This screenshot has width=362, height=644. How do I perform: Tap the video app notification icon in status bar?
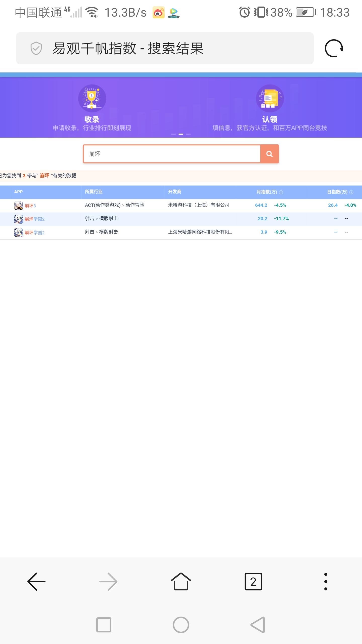click(x=174, y=13)
